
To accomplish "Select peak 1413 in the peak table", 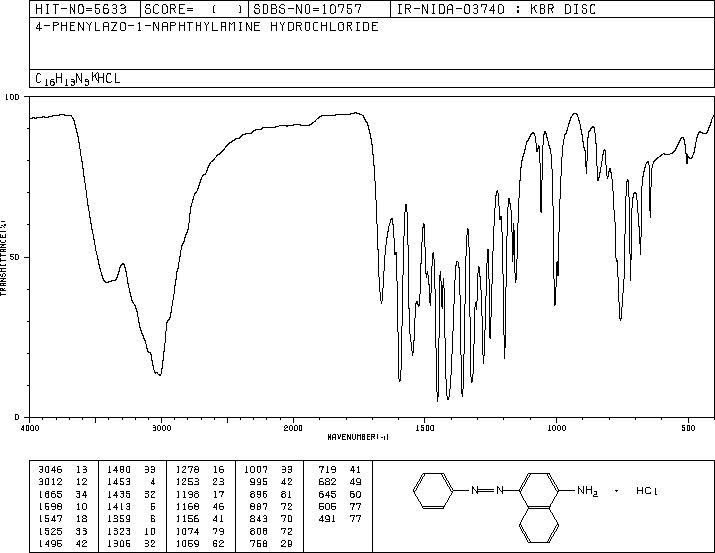I will click(x=131, y=506).
